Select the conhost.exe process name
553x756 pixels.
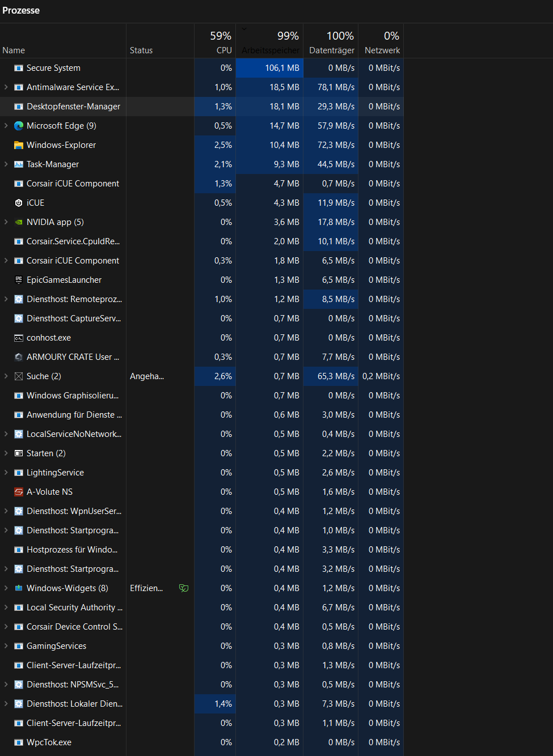(x=49, y=338)
